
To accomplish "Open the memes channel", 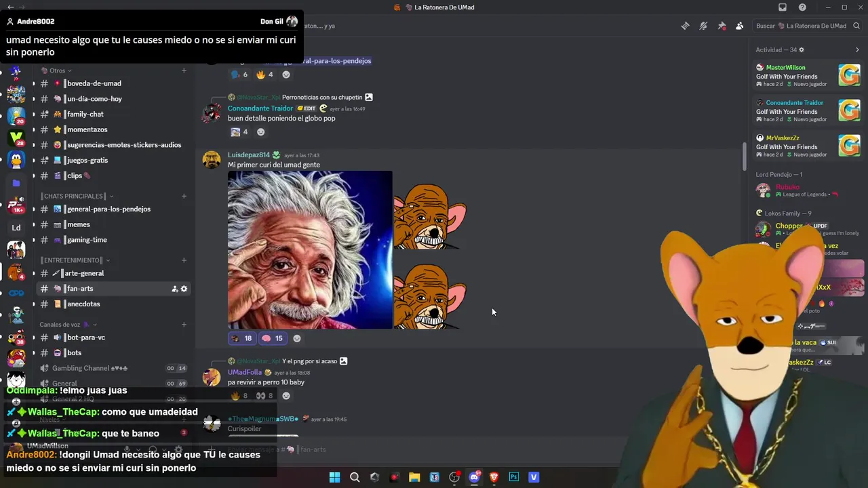I will [x=113, y=224].
